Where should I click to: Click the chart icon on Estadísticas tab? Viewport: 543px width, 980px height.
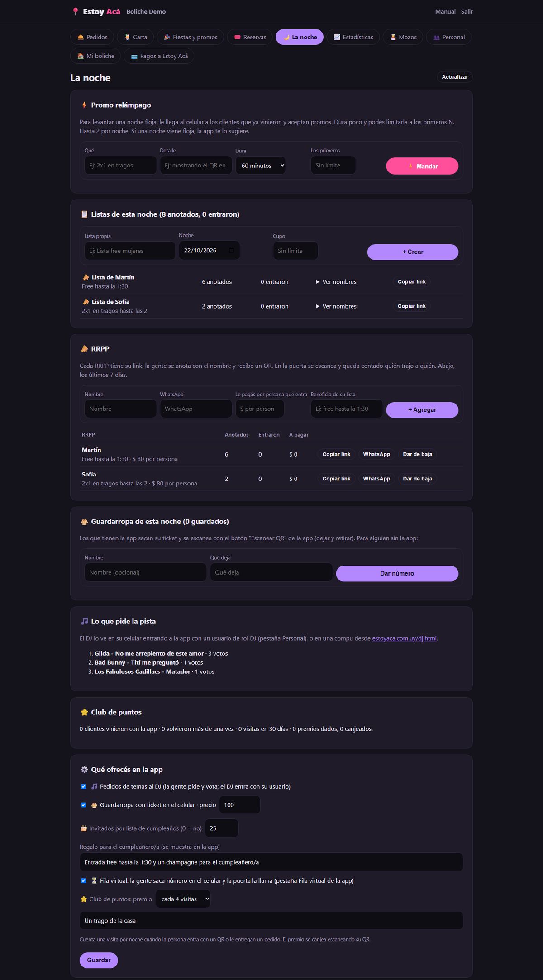point(337,37)
